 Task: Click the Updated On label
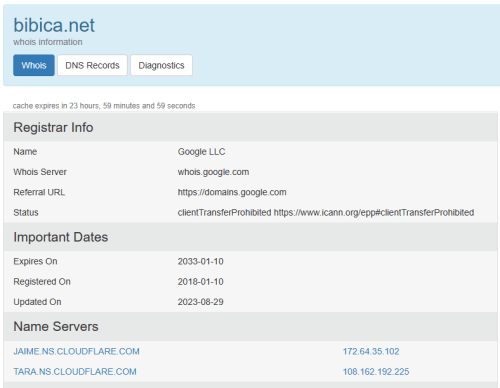tap(37, 302)
